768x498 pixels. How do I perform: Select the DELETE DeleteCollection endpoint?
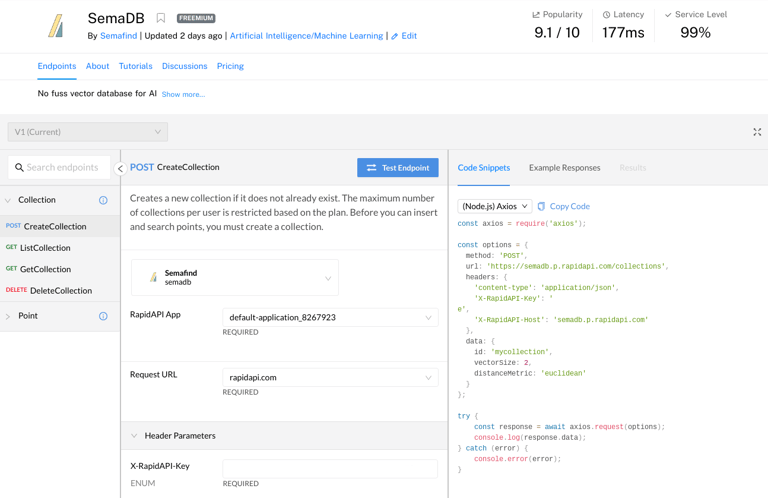point(60,290)
